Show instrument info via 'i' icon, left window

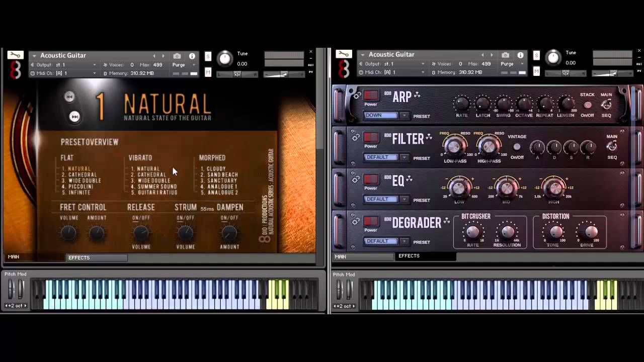click(x=192, y=56)
